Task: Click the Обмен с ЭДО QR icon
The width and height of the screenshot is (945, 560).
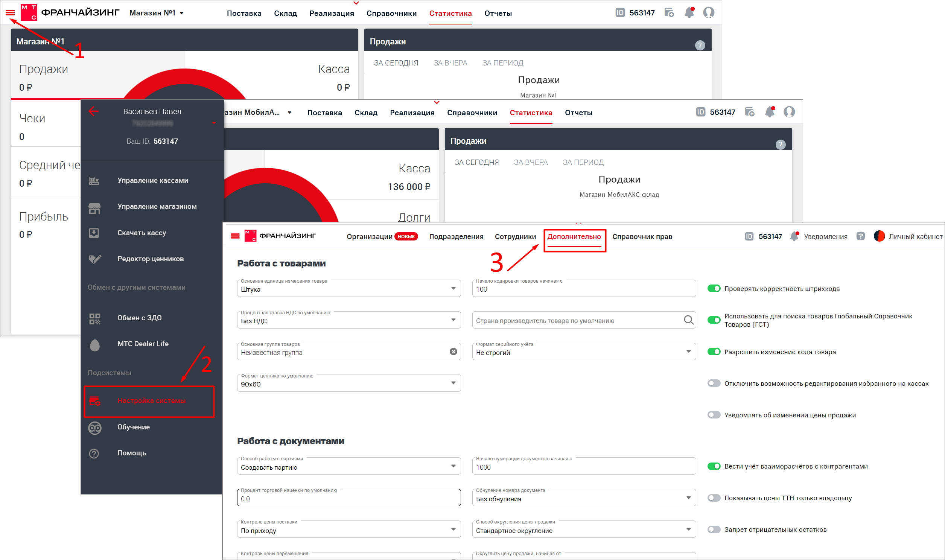Action: [95, 319]
